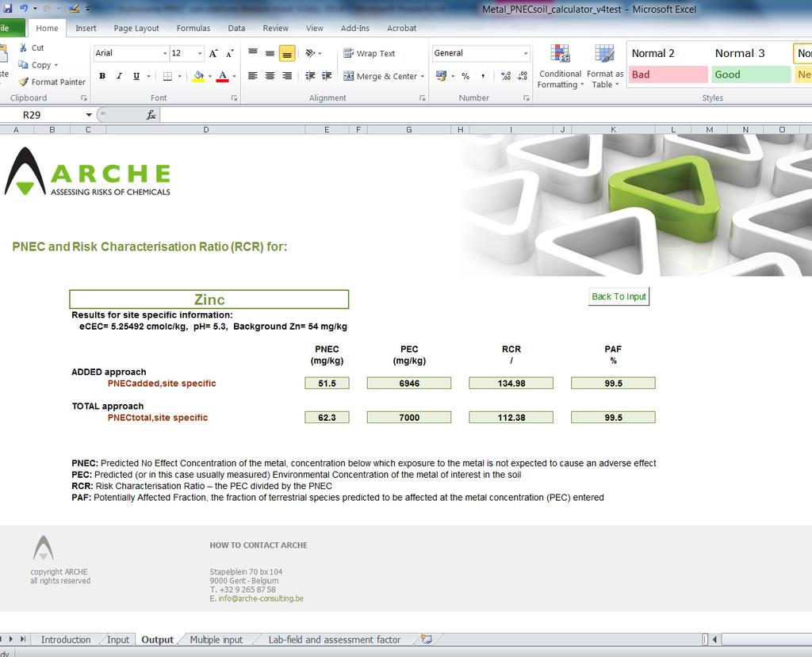Click the Back To Input button
This screenshot has width=812, height=657.
pos(619,296)
